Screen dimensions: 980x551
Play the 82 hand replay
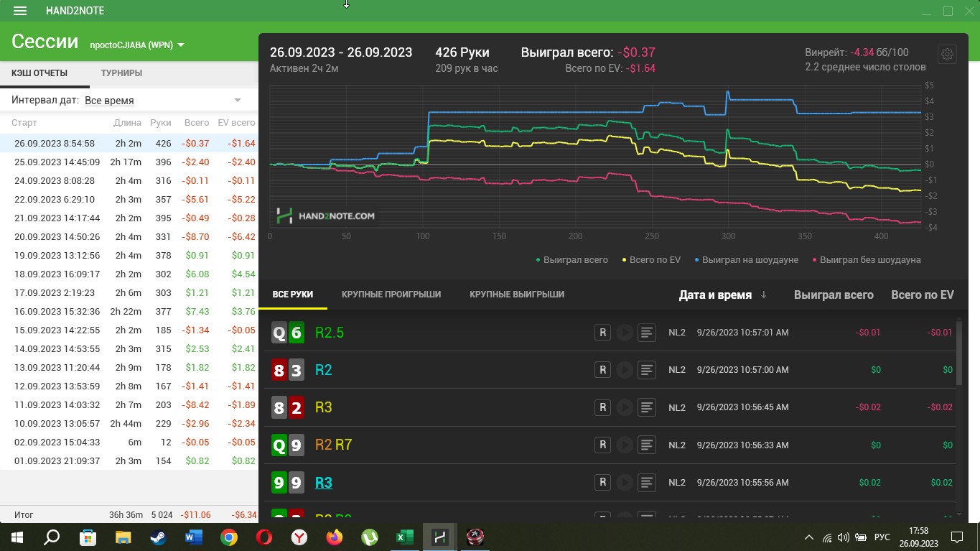tap(625, 407)
